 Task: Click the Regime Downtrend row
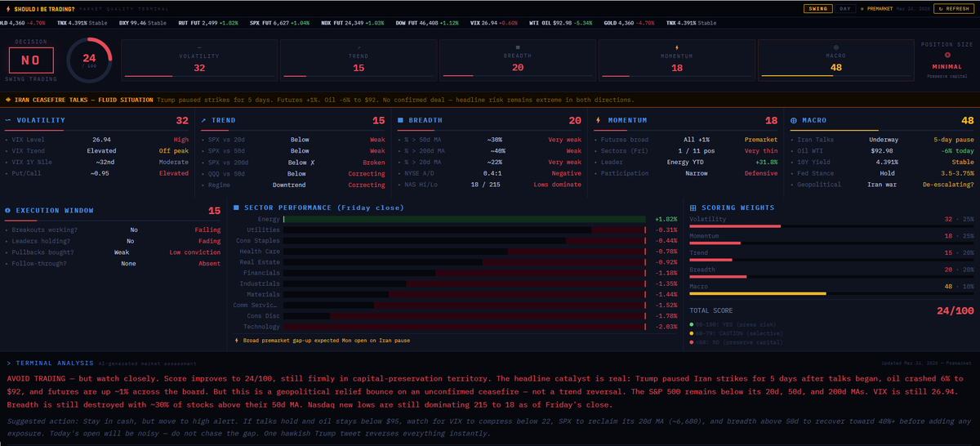pos(293,185)
